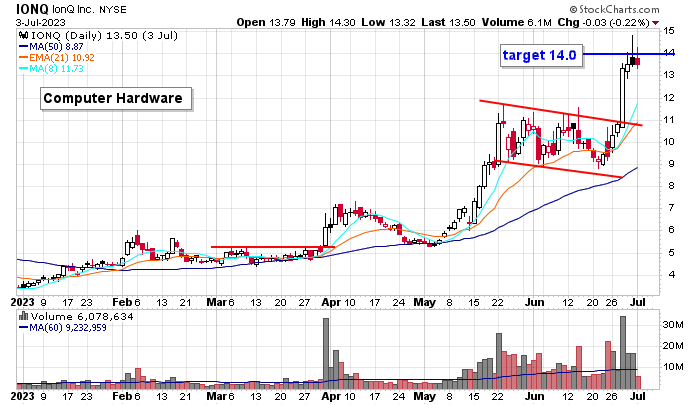The image size is (700, 405).
Task: Click Jun on the price chart date axis
Action: pyautogui.click(x=534, y=302)
